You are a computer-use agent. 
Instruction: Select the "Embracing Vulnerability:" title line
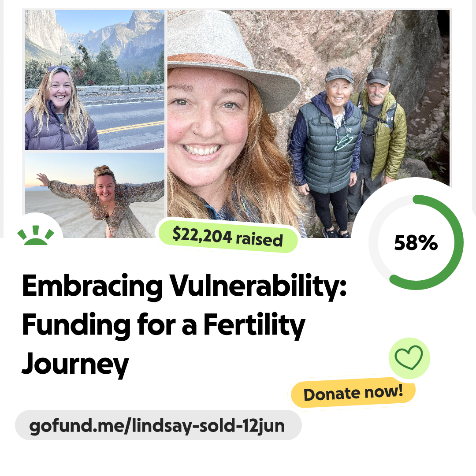click(184, 287)
